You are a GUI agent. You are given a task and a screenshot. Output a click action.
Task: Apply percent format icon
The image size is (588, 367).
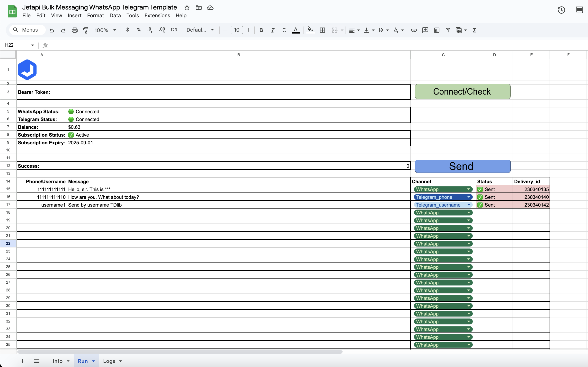pos(139,30)
